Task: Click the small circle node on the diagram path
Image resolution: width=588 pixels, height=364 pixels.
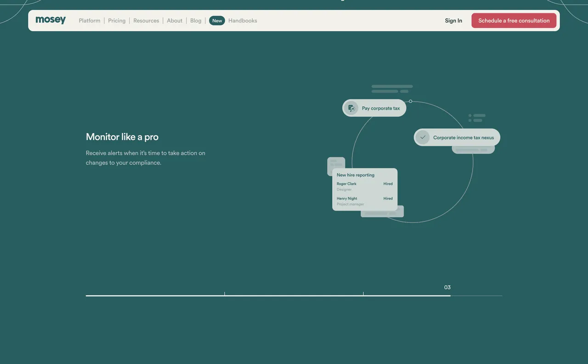Action: (x=410, y=101)
